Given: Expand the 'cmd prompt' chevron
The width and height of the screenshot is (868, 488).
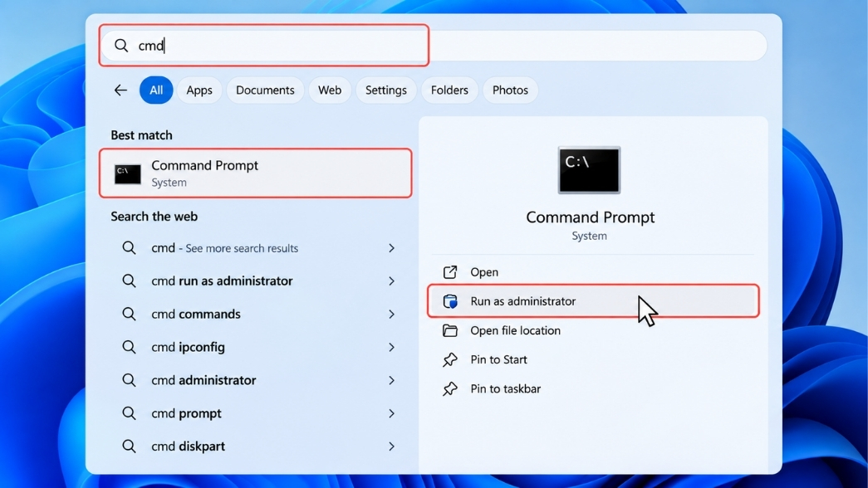Looking at the screenshot, I should point(391,413).
